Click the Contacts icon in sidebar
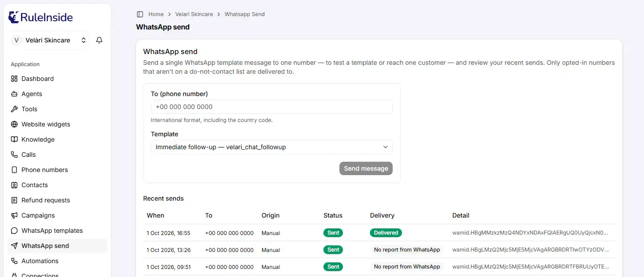Screen dimensions: 644x277 point(14,185)
